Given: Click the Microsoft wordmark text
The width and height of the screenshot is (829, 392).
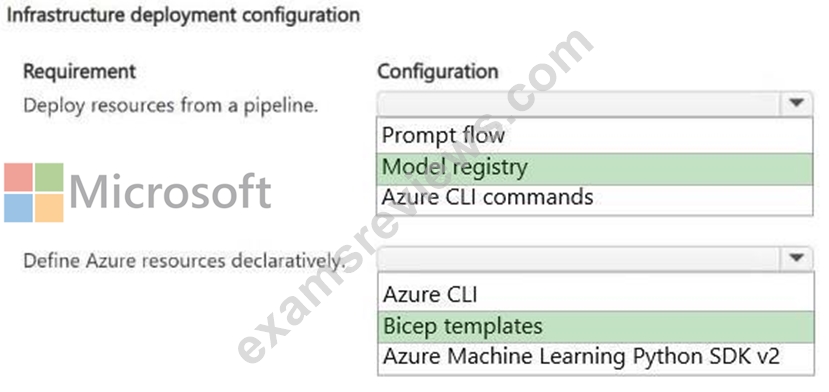Looking at the screenshot, I should click(x=170, y=192).
